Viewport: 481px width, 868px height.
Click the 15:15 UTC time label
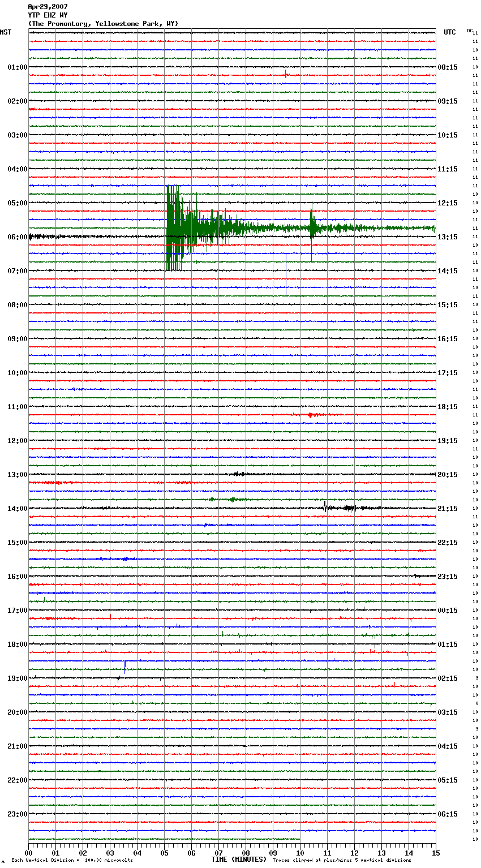(x=448, y=305)
